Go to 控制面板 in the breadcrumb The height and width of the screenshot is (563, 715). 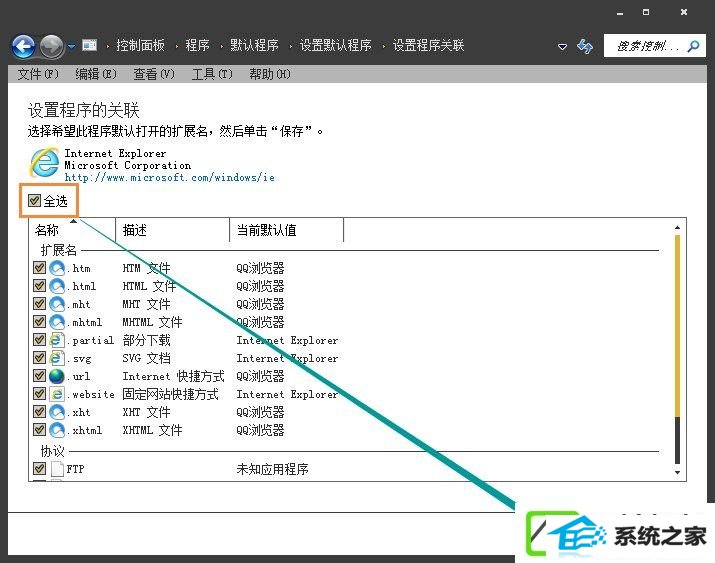coord(140,45)
